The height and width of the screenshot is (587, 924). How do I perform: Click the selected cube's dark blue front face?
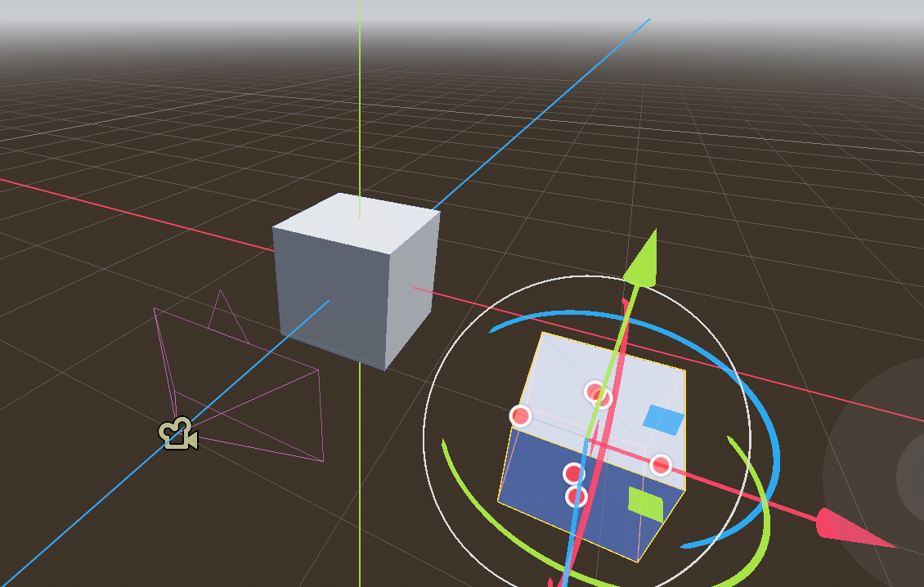pyautogui.click(x=540, y=474)
